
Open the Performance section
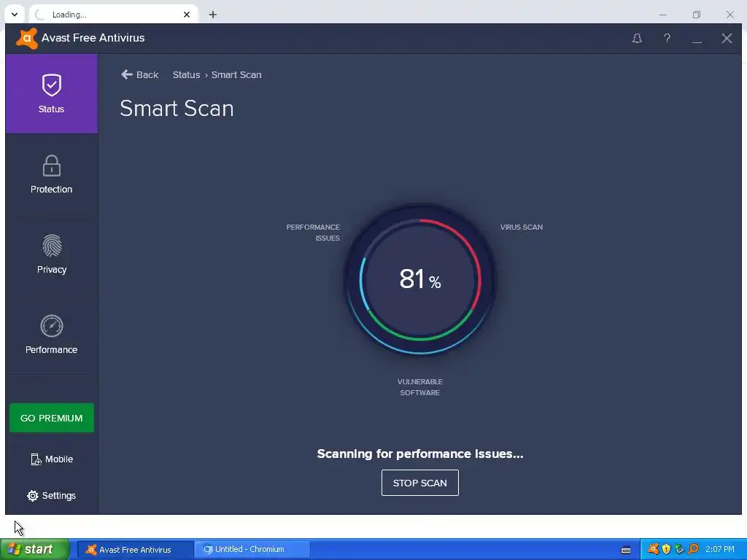pyautogui.click(x=52, y=334)
